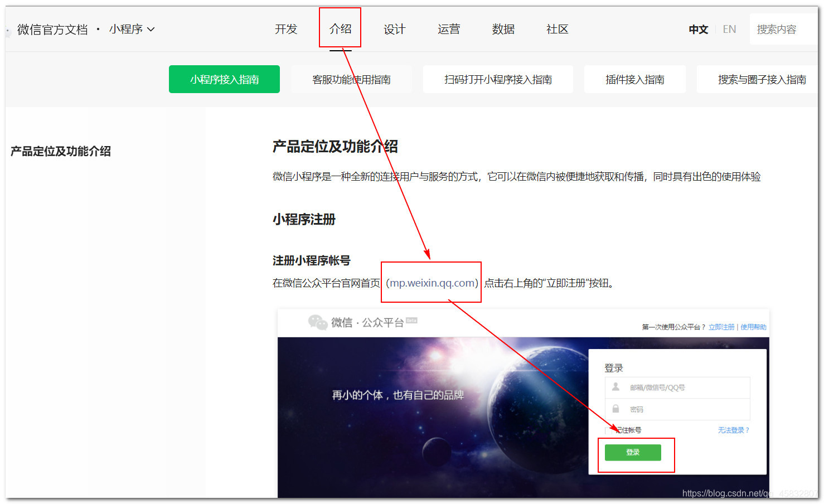Click the 小程序注册 heading
824x504 pixels.
pos(304,220)
